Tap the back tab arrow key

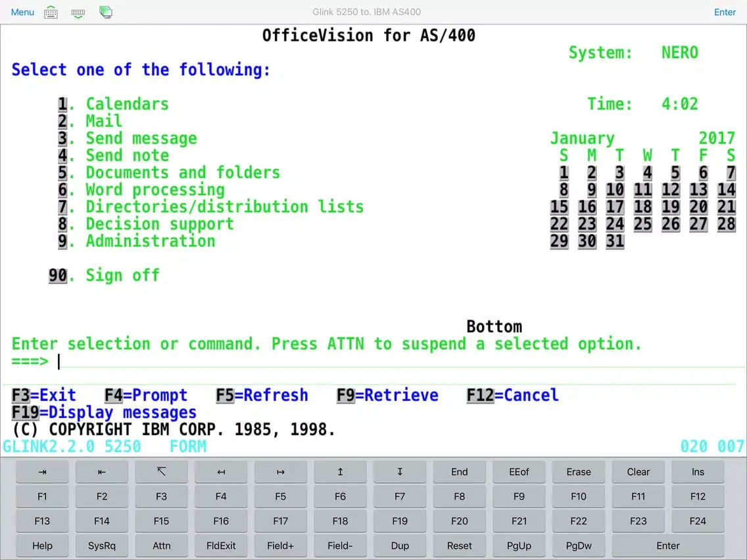click(x=102, y=472)
